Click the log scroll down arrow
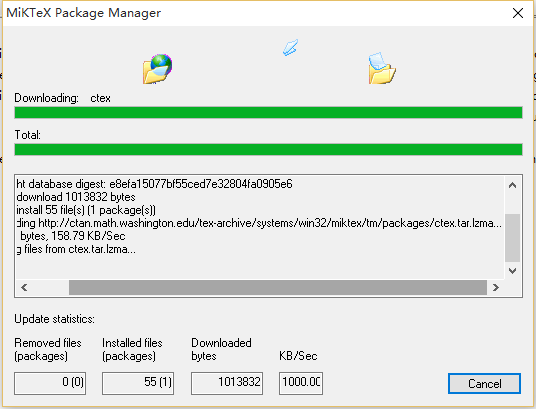This screenshot has height=409, width=536. [512, 271]
